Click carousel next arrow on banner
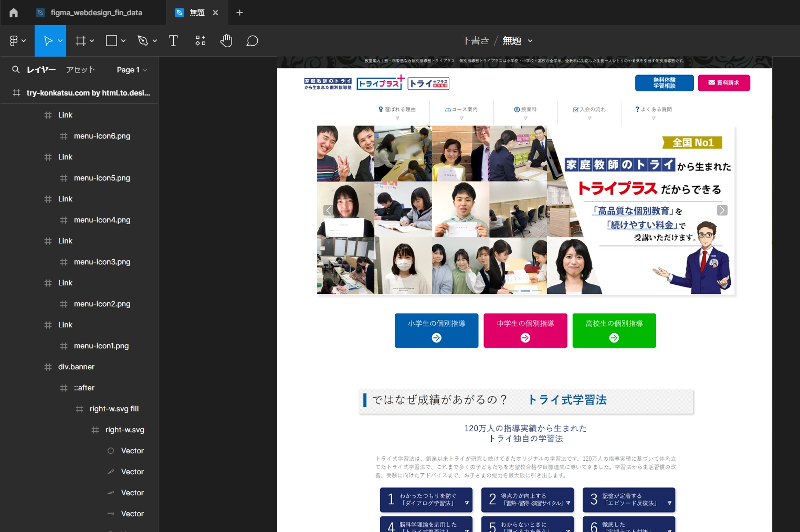 (722, 210)
